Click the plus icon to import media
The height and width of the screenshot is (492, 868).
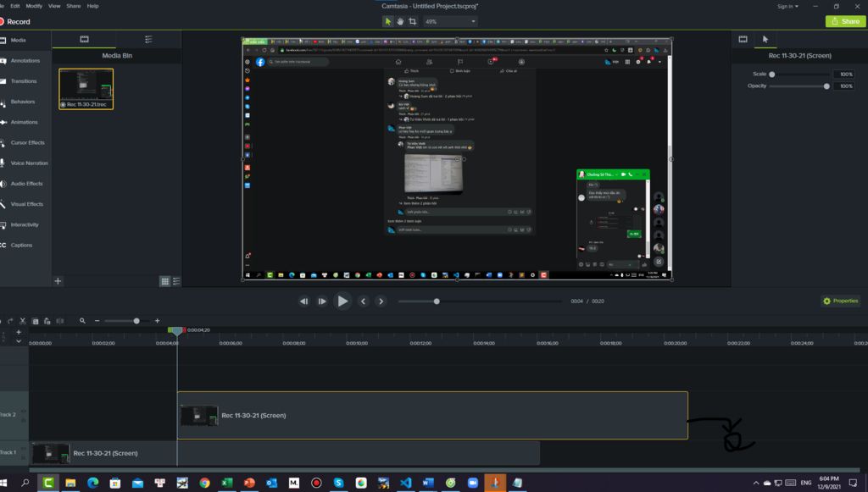[x=58, y=281]
